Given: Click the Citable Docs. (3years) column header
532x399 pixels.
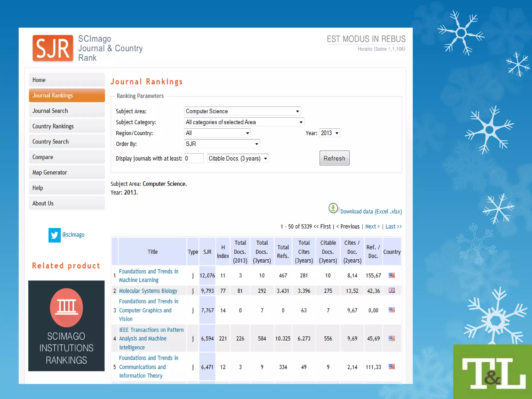Looking at the screenshot, I should point(328,251).
